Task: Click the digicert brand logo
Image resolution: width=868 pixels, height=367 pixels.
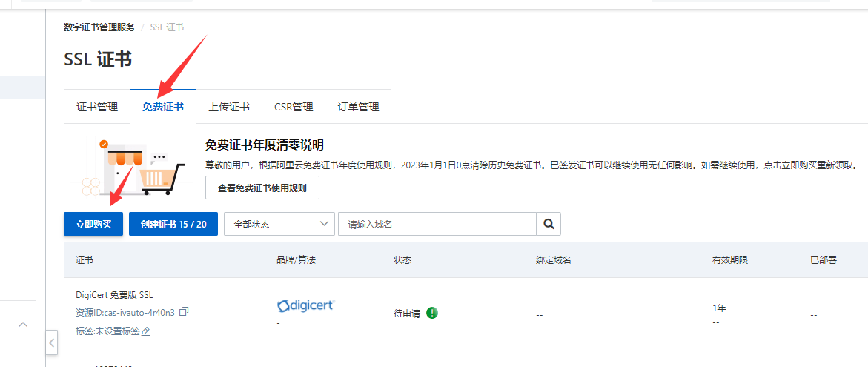Action: point(306,305)
